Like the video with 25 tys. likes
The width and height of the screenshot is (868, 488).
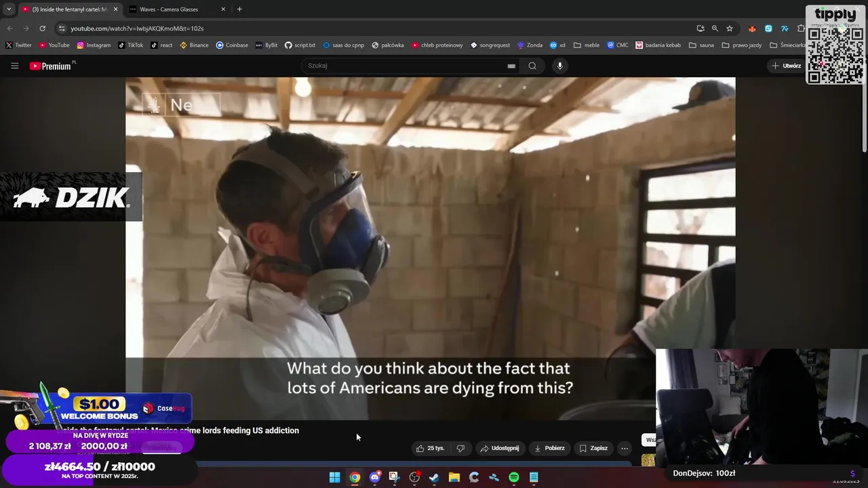coord(431,448)
